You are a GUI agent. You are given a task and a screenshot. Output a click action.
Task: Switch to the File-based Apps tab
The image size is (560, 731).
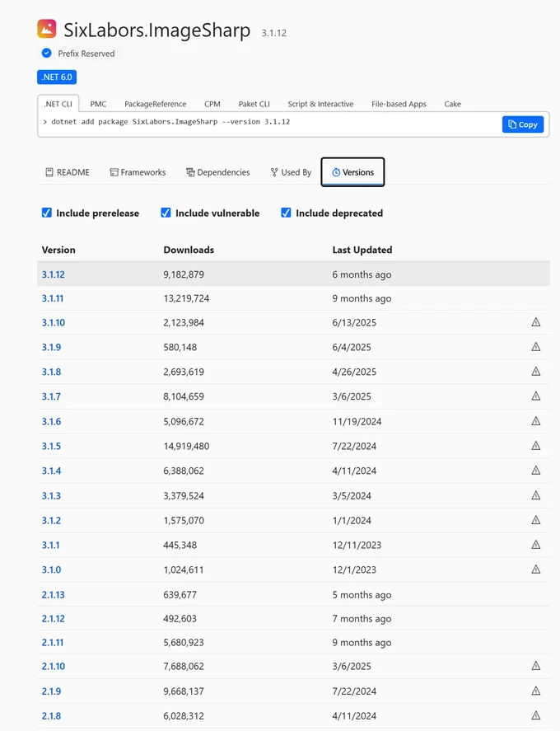pos(399,104)
